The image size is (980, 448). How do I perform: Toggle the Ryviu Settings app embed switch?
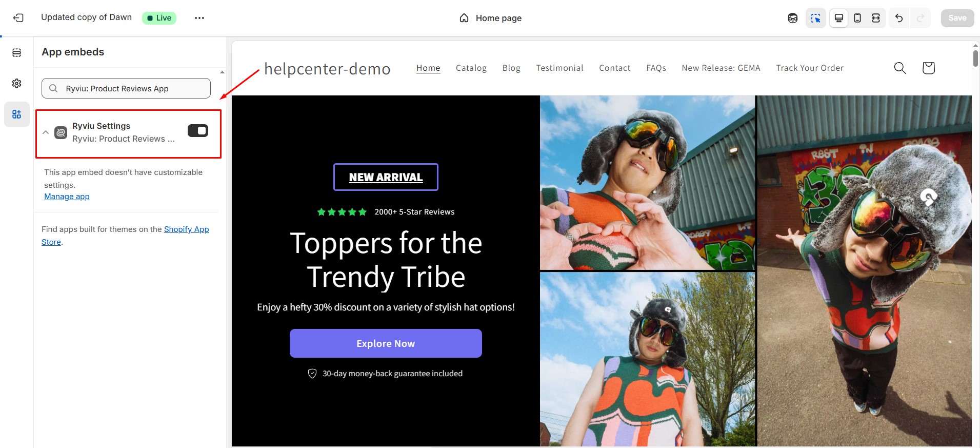pos(198,131)
